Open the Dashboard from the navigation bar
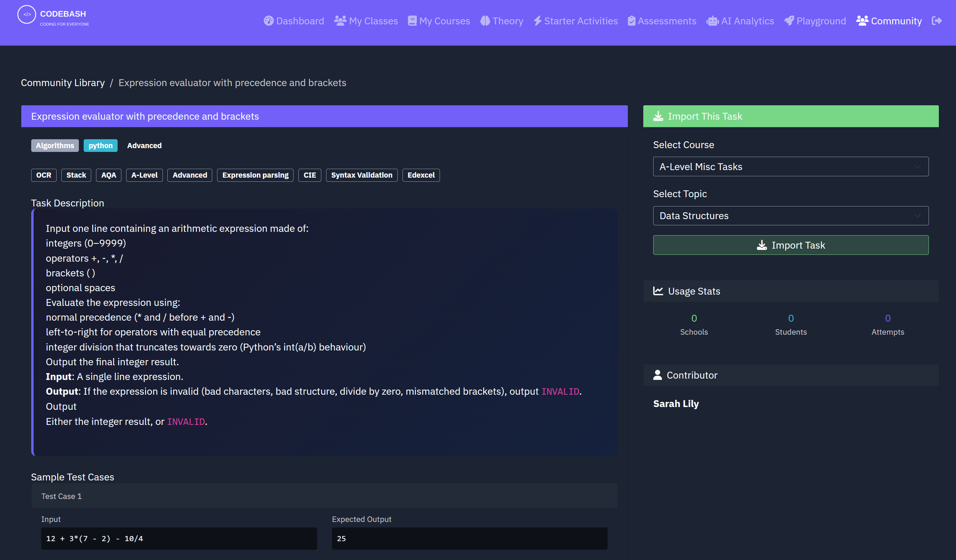Image resolution: width=956 pixels, height=560 pixels. (294, 21)
